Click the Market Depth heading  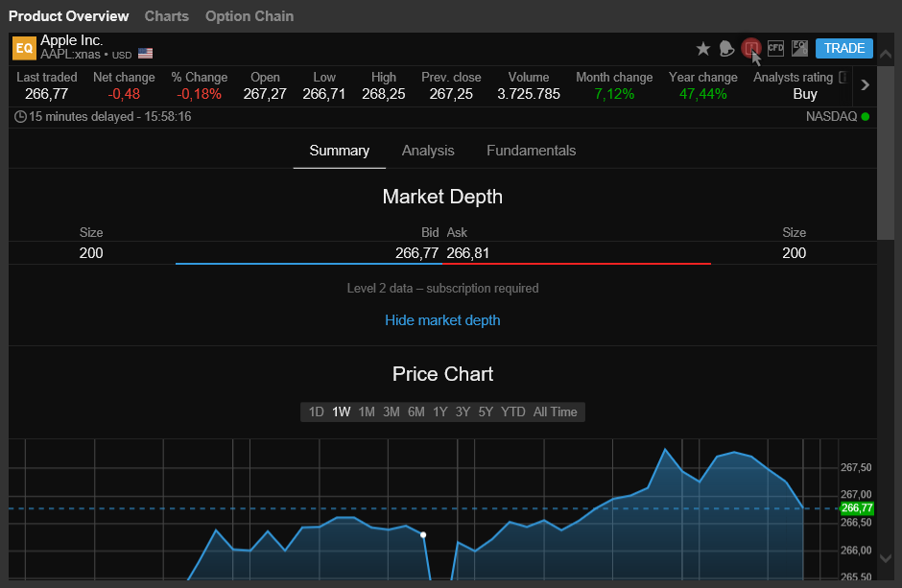point(442,198)
